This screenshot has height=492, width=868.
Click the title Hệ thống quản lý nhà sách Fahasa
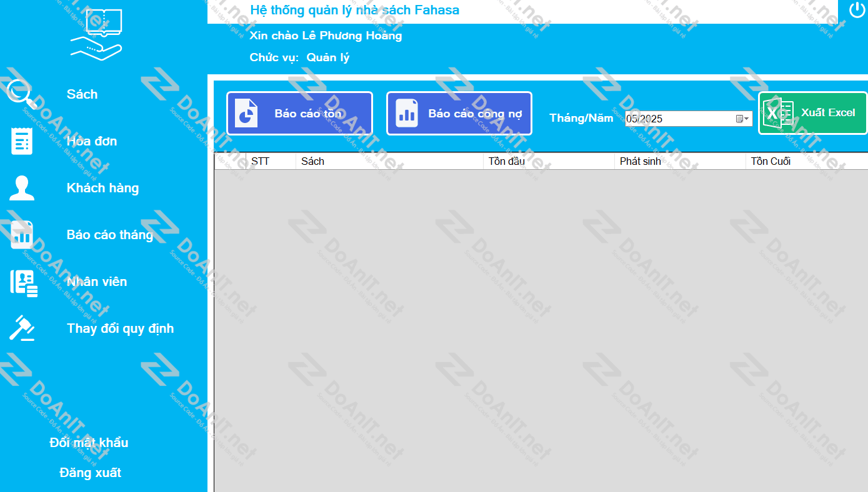coord(354,10)
